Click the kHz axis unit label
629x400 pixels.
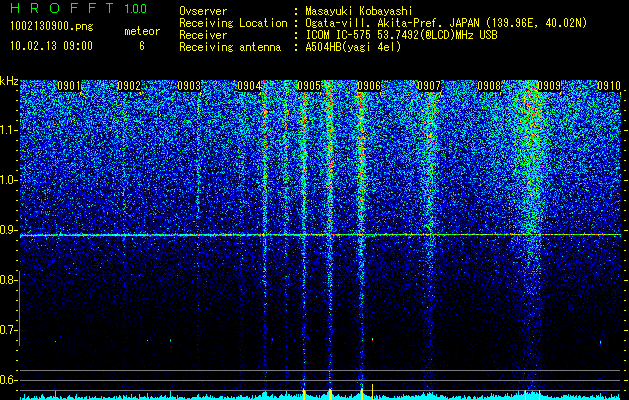point(9,81)
